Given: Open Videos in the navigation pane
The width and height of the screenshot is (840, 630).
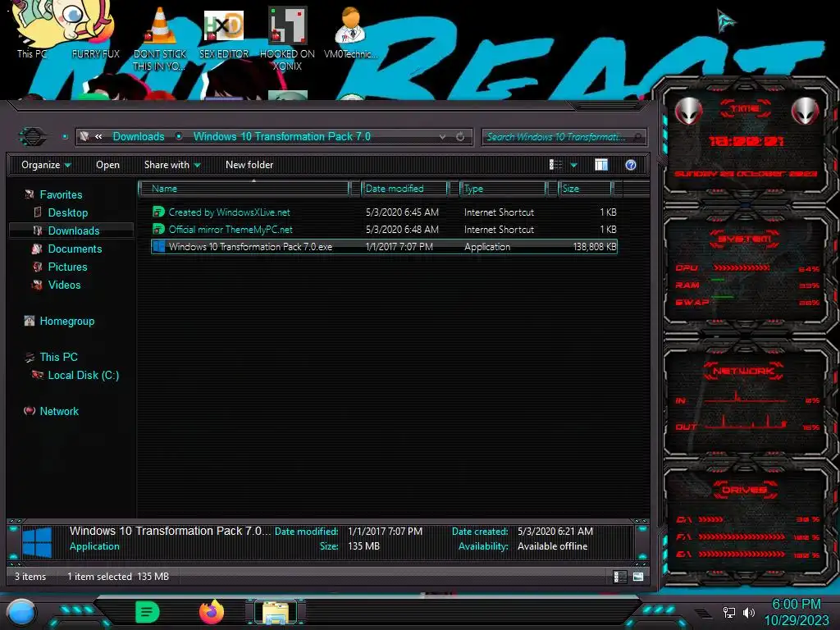Looking at the screenshot, I should (64, 285).
